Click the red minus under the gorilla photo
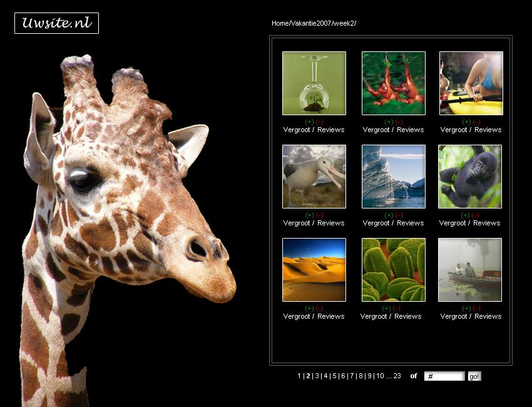 (x=475, y=215)
